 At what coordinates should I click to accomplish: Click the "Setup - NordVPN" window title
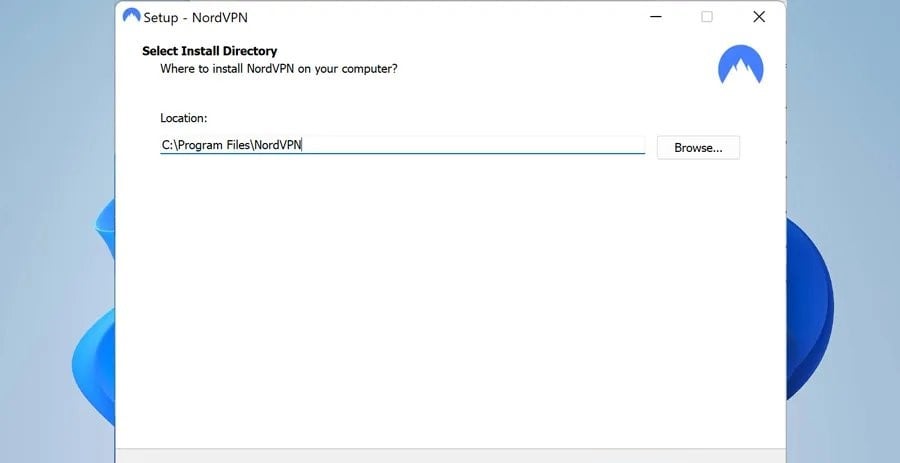click(x=195, y=17)
